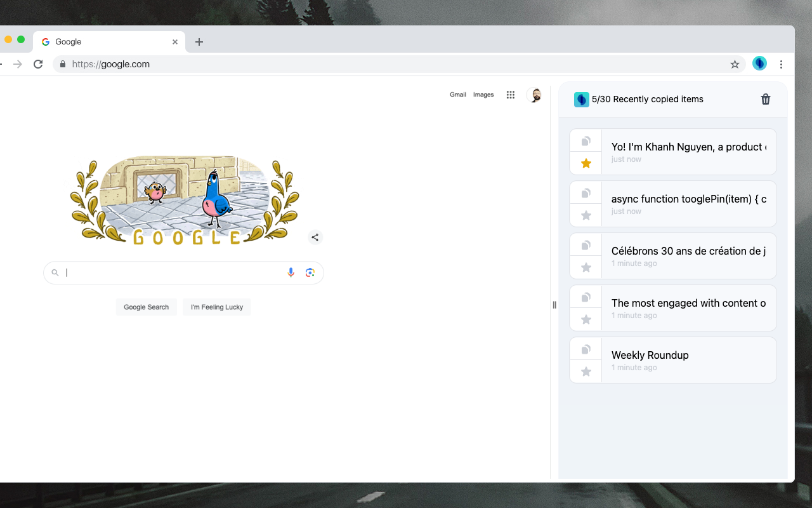Star the Weekly Roundup copied item
The image size is (812, 508).
pos(585,371)
